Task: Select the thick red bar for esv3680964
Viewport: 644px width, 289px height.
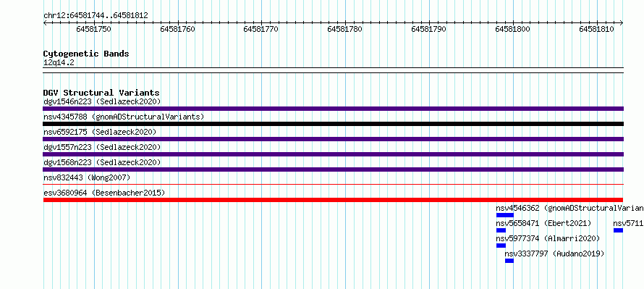Action: point(333,200)
